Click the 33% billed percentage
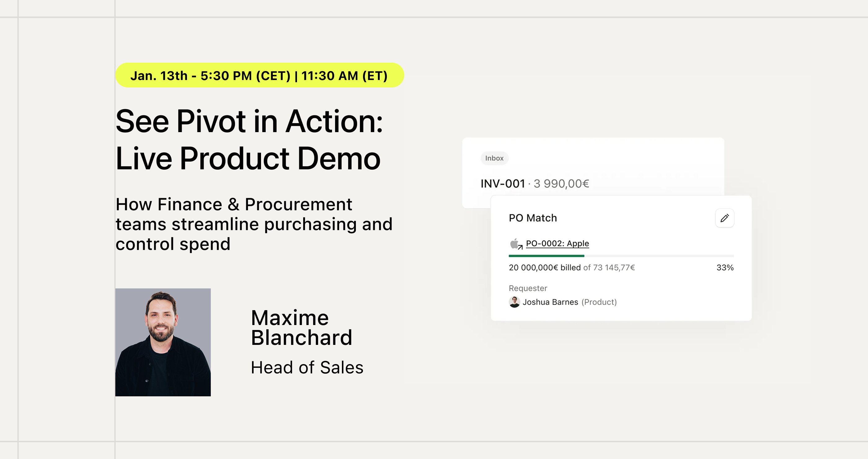The height and width of the screenshot is (459, 868). pyautogui.click(x=725, y=268)
